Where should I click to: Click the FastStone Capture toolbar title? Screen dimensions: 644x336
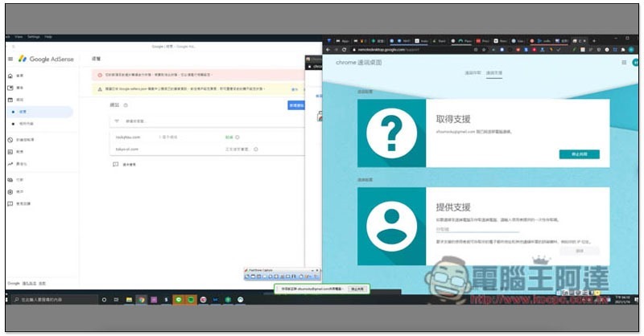click(261, 270)
